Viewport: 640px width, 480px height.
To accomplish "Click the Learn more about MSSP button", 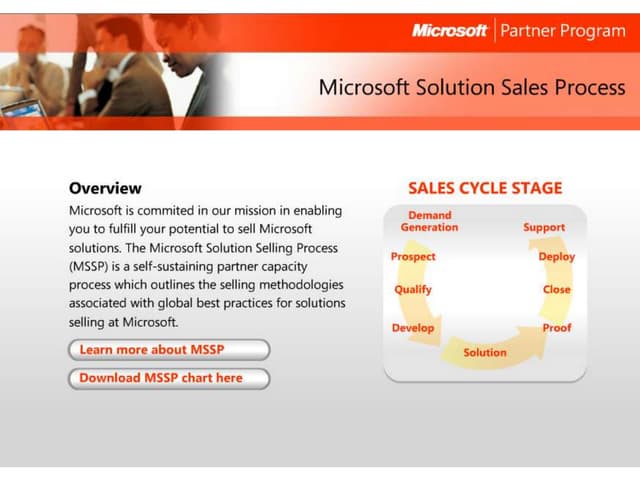I will tap(168, 350).
